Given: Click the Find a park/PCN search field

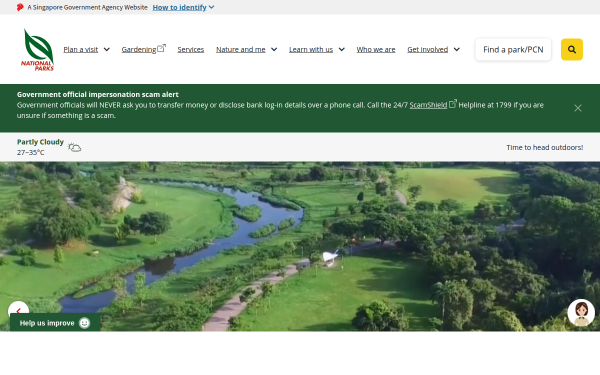Looking at the screenshot, I should 513,49.
